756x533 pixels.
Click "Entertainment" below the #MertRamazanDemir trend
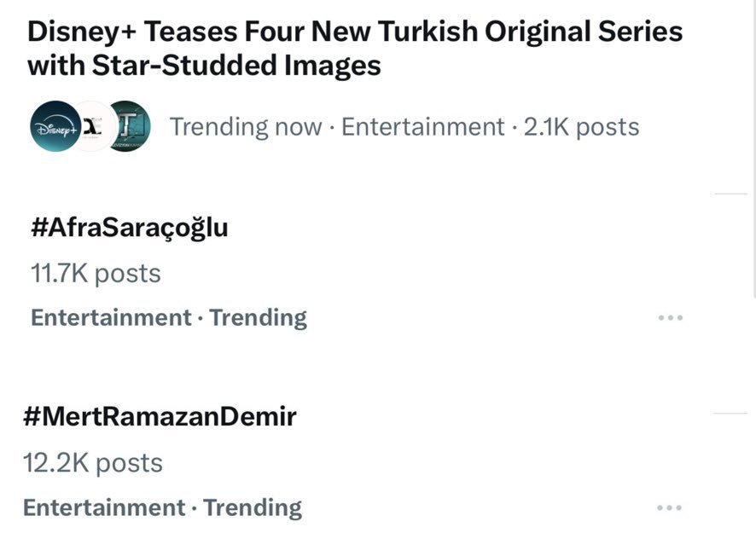click(104, 508)
